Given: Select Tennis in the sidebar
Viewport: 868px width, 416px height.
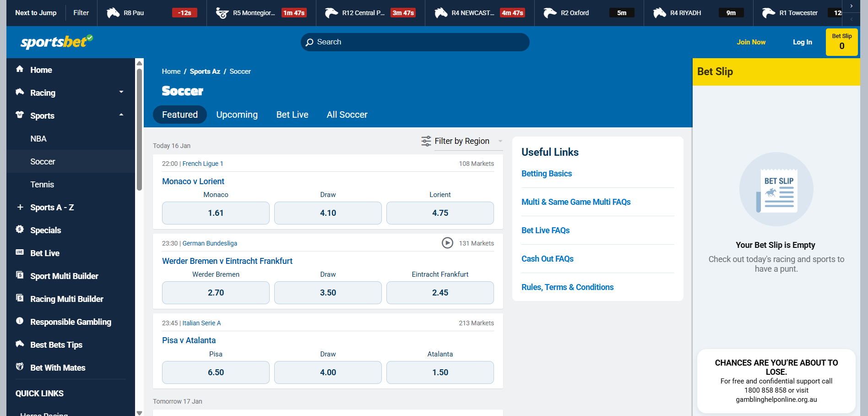Looking at the screenshot, I should 71,184.
